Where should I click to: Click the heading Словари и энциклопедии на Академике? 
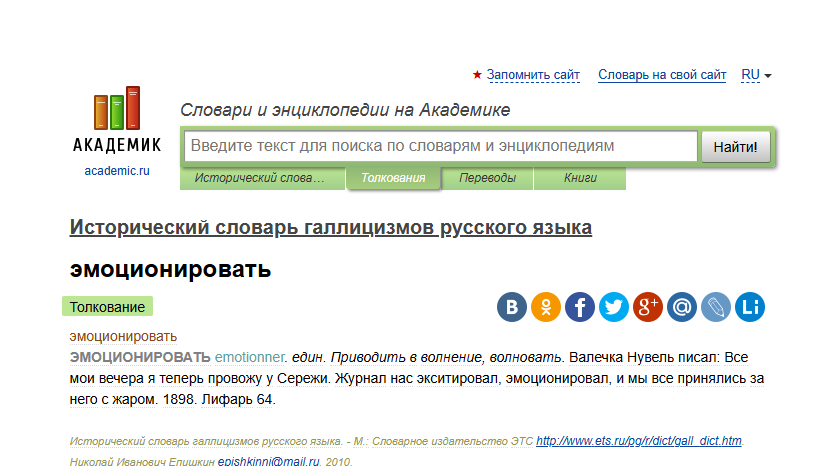pos(345,110)
